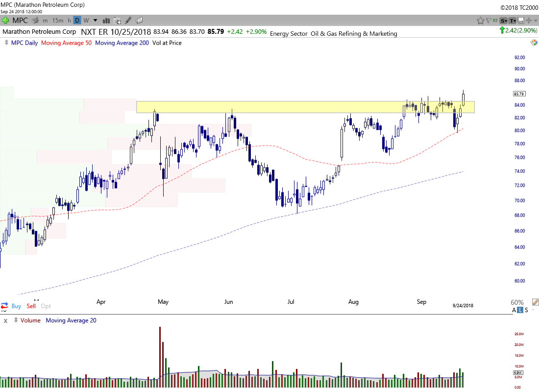This screenshot has height=392, width=539.
Task: Select the 15m timeframe
Action: click(58, 21)
